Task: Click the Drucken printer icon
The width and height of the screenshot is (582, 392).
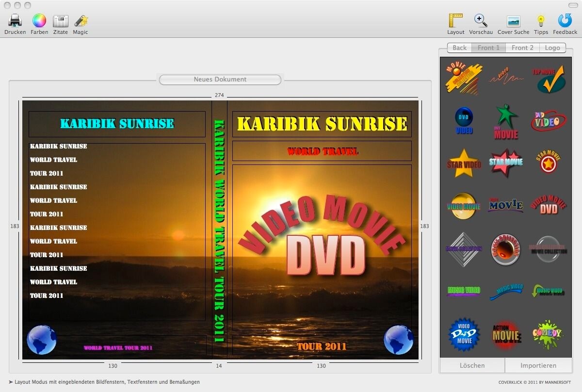Action: coord(15,21)
